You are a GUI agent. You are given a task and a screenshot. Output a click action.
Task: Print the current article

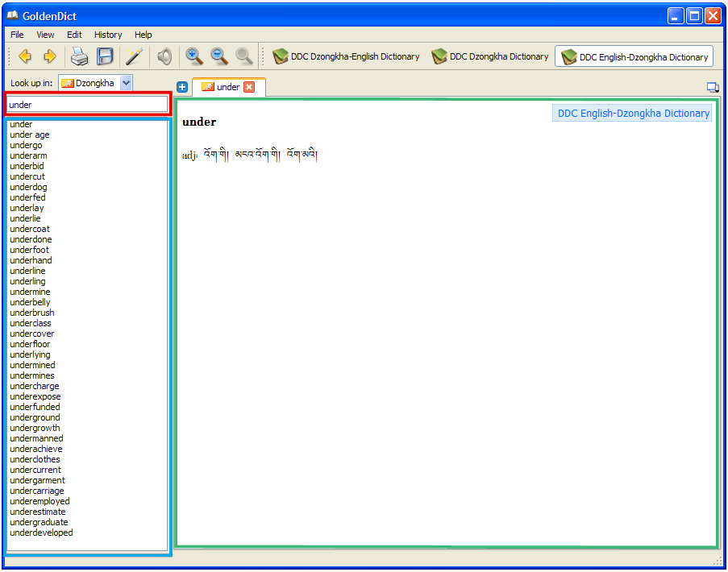78,56
